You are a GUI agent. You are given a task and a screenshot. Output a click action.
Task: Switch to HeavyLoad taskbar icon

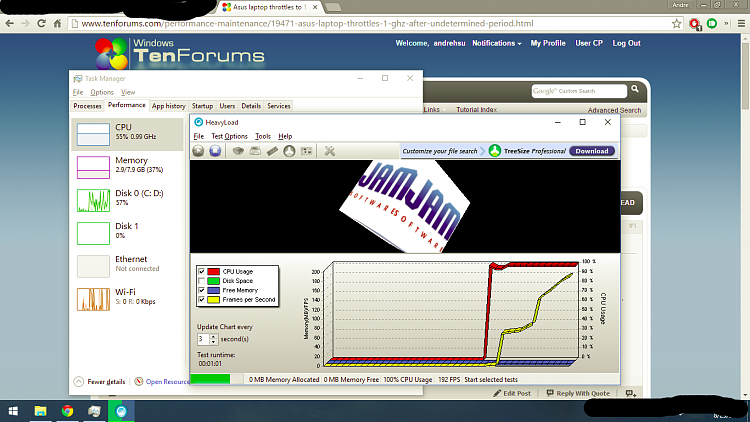tap(121, 411)
